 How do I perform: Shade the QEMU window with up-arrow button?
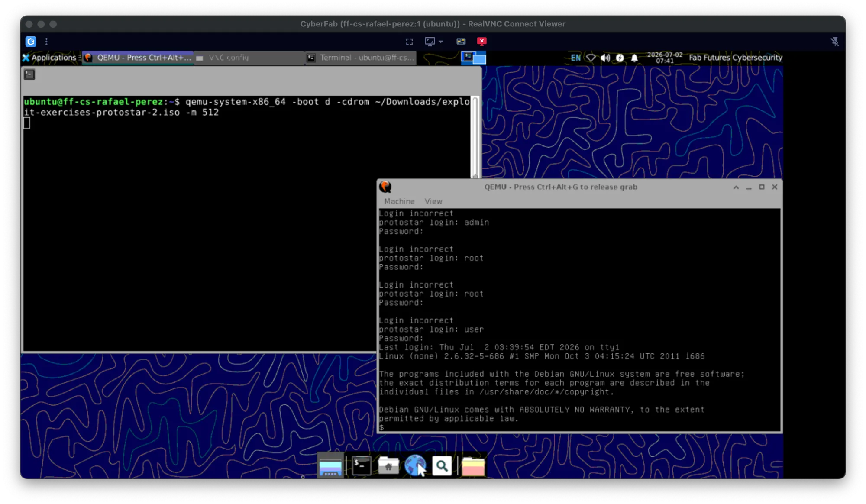[x=736, y=187]
